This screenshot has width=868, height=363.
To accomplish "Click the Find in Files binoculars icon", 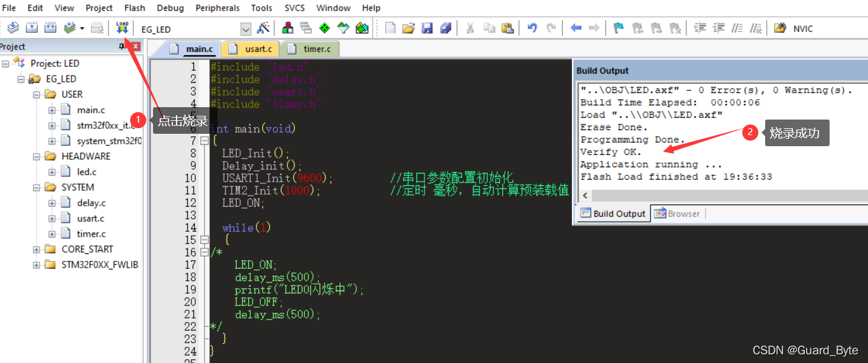I will point(781,28).
